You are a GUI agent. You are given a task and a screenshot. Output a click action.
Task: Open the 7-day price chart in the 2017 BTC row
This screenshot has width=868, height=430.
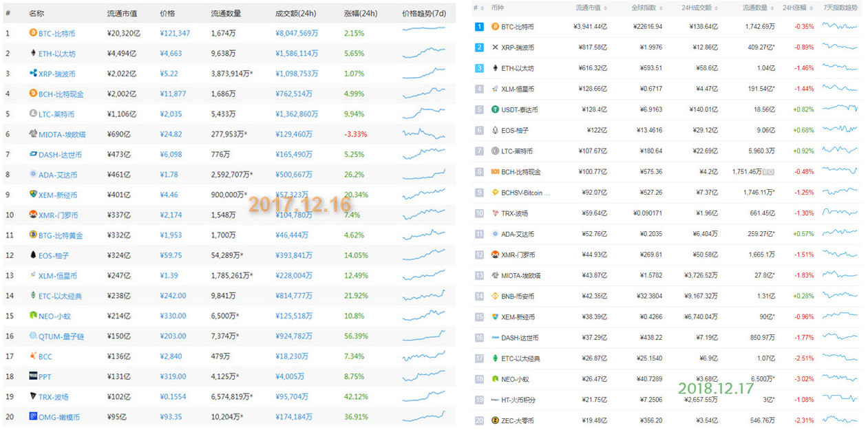pos(424,30)
